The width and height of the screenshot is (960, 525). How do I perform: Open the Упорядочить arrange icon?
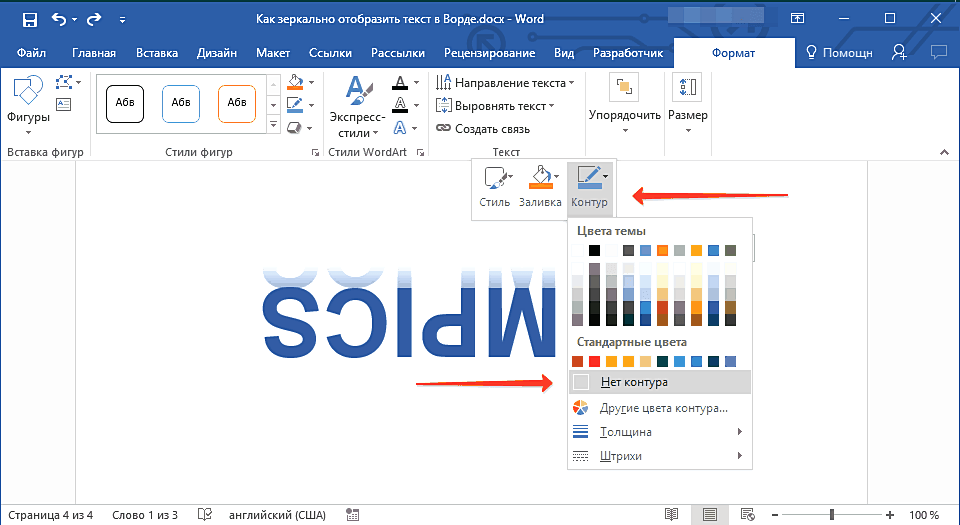[625, 90]
